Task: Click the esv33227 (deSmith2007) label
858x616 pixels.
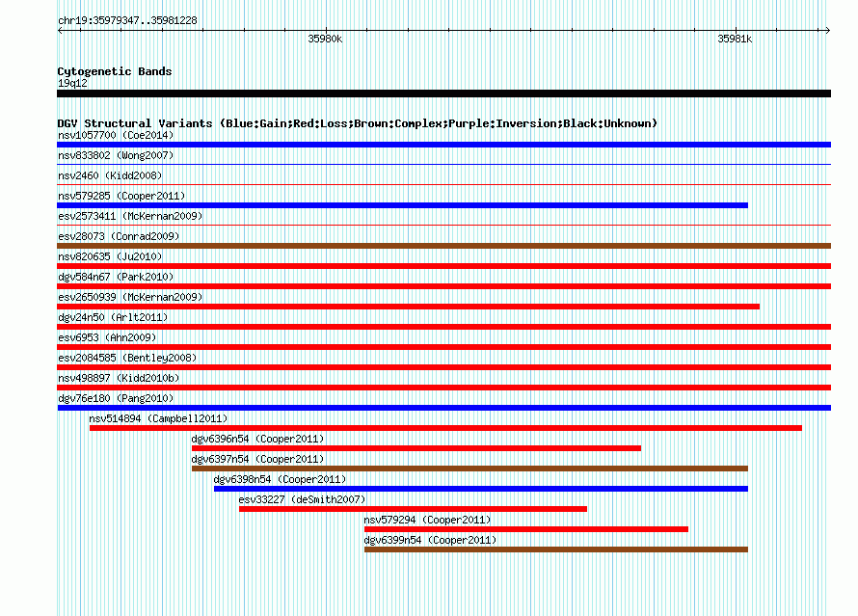Action: (302, 499)
